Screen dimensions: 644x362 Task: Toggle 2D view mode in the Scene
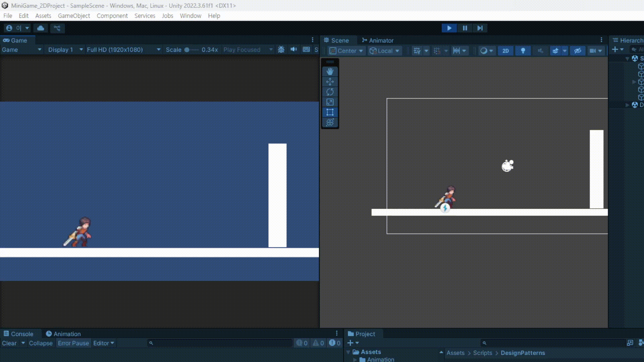(505, 51)
